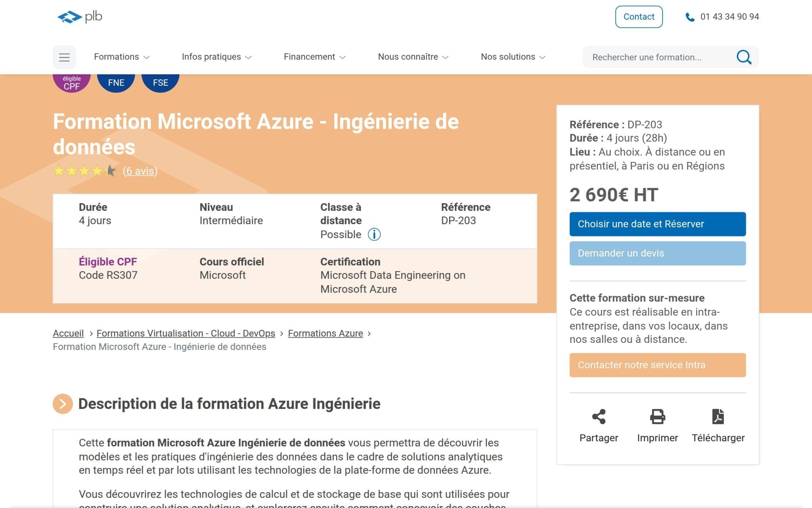Click the 2 690€ HT price
812x508 pixels.
(x=614, y=195)
